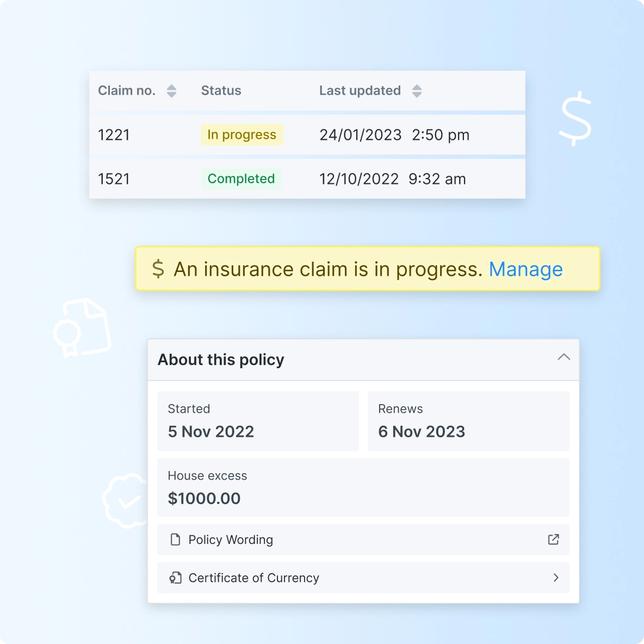Screen dimensions: 644x644
Task: Click the Certificate of Currency certificate icon
Action: pos(175,578)
